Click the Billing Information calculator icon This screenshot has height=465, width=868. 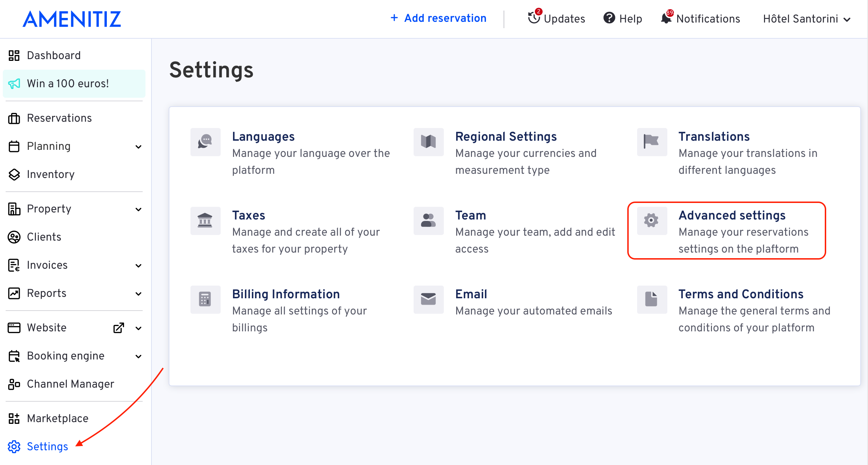[205, 299]
